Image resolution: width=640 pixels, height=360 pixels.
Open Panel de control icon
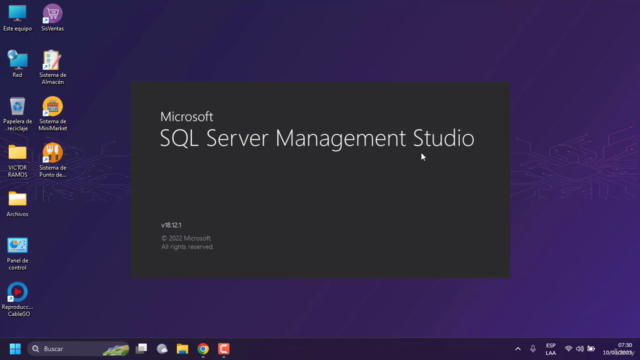point(17,253)
